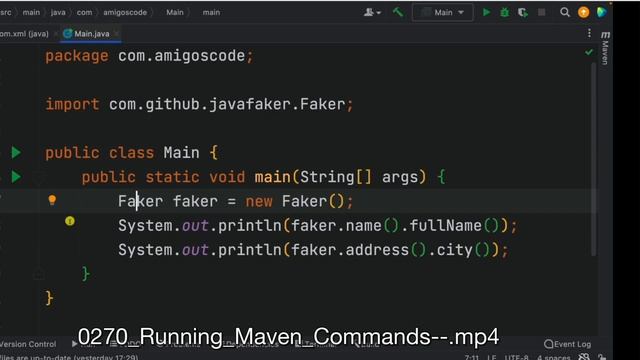Screen dimensions: 640x360
Task: Open Search Everywhere magnifier icon
Action: point(565,12)
